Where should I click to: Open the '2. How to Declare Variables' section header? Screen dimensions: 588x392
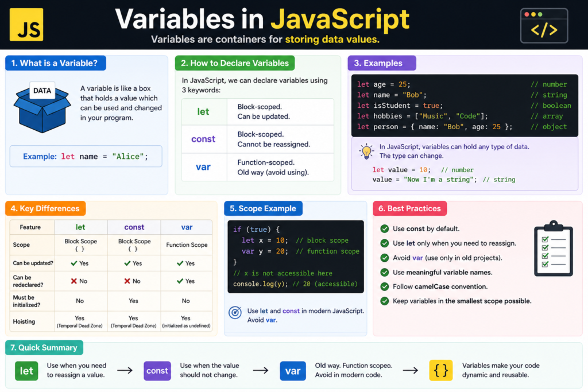(235, 63)
